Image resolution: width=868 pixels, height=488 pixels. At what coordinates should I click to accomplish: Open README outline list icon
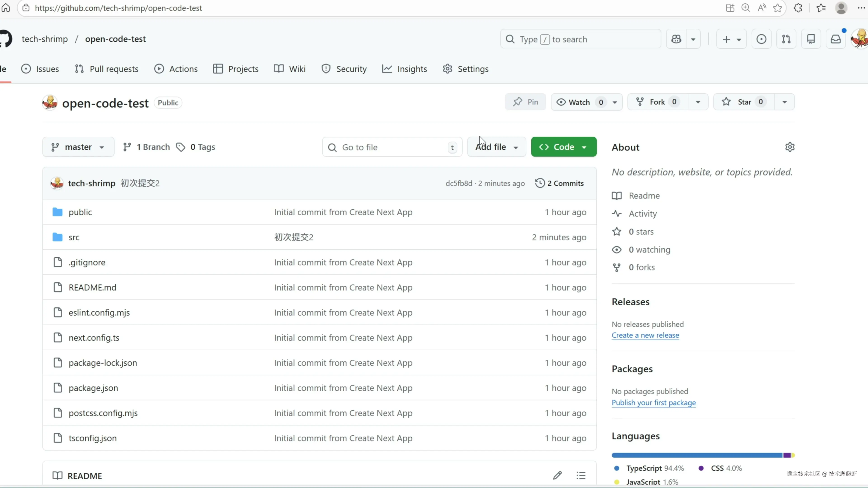pyautogui.click(x=581, y=475)
